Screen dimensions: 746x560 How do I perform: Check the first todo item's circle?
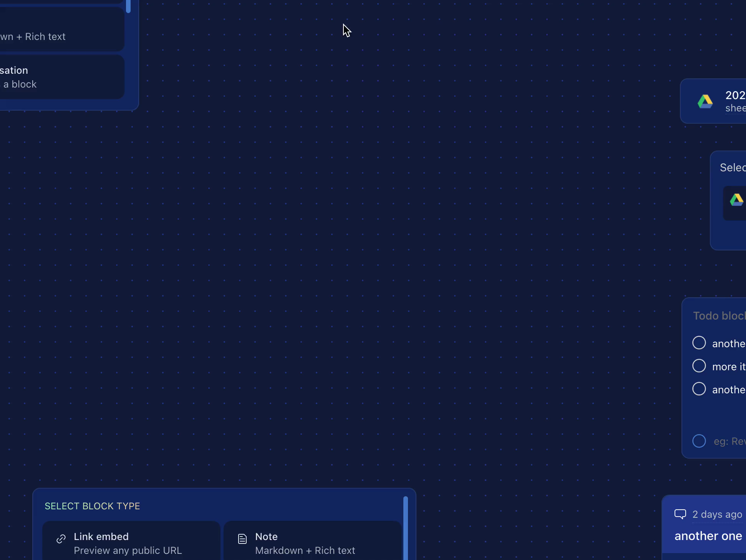(x=699, y=343)
